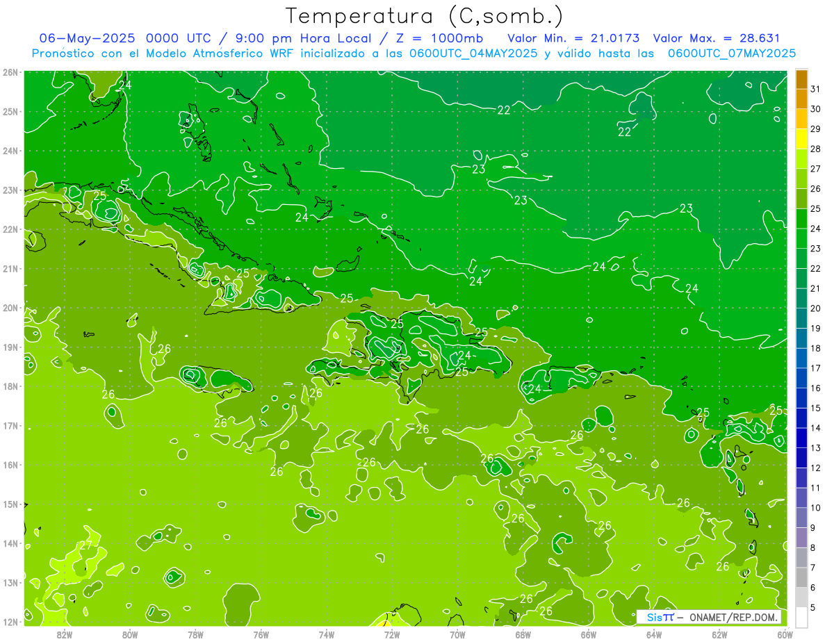Click the '13' label on the color scale
The width and height of the screenshot is (834, 644).
pyautogui.click(x=815, y=448)
